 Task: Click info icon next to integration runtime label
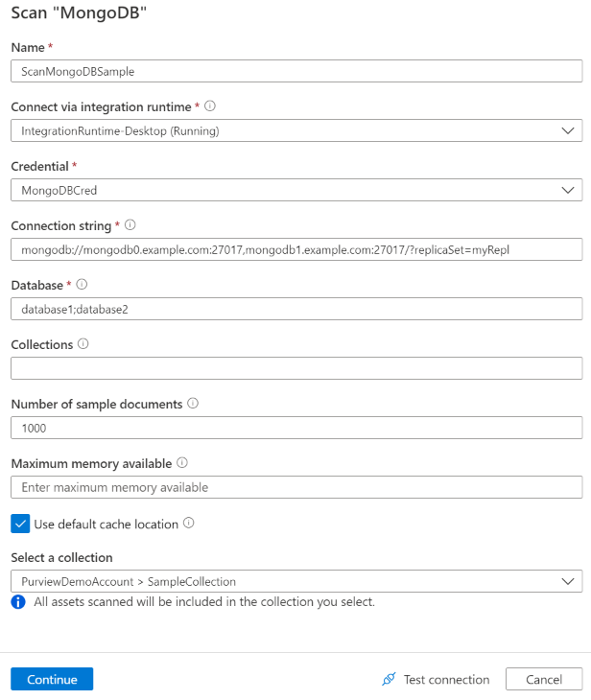tap(210, 106)
